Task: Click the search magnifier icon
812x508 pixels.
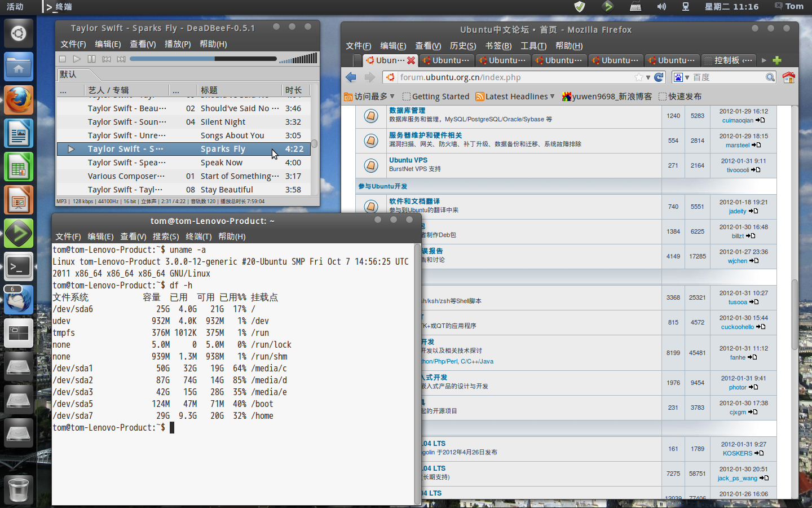Action: tap(770, 77)
